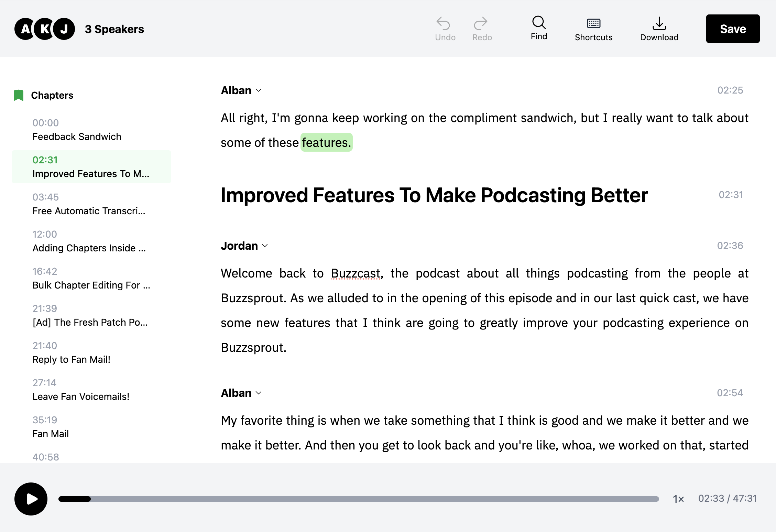Select the Redo icon in the toolbar
The image size is (776, 532).
click(x=482, y=23)
